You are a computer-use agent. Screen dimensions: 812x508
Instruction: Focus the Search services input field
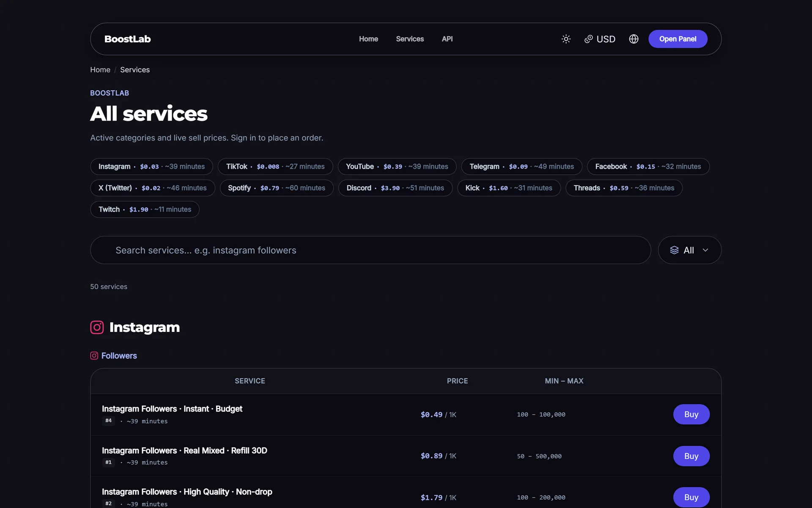point(370,250)
